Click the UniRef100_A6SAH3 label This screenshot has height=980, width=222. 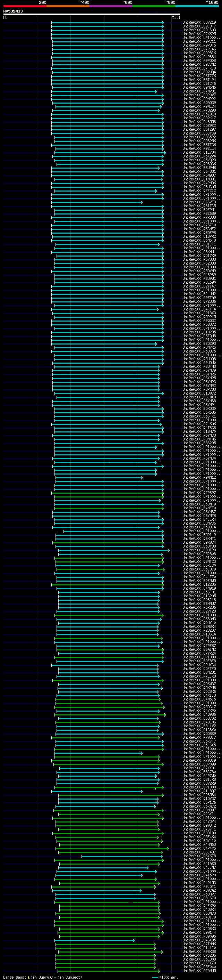199,619
